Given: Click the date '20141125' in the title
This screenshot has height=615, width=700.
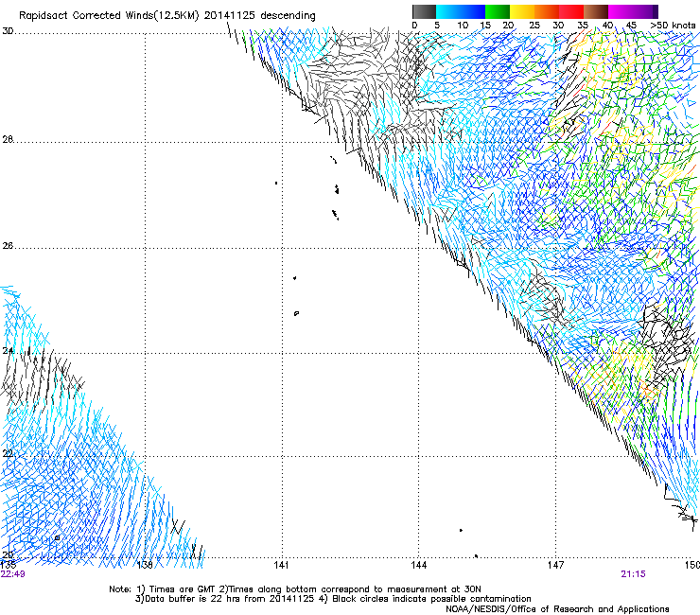Looking at the screenshot, I should (x=230, y=15).
